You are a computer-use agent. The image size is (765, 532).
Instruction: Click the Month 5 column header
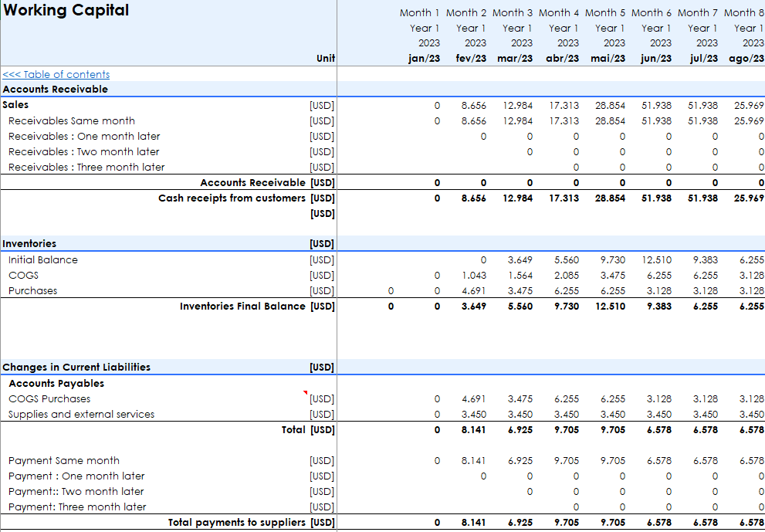pyautogui.click(x=606, y=12)
